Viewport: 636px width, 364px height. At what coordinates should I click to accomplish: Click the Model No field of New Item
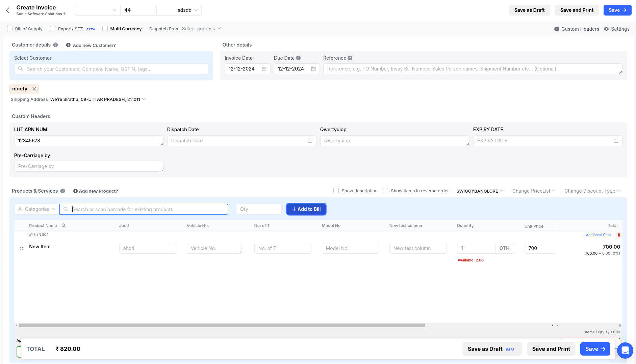[x=350, y=248]
